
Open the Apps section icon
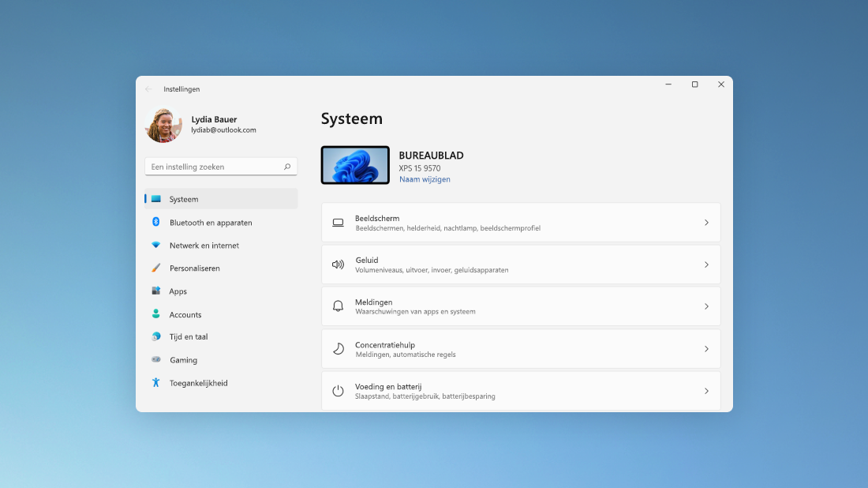tap(158, 291)
